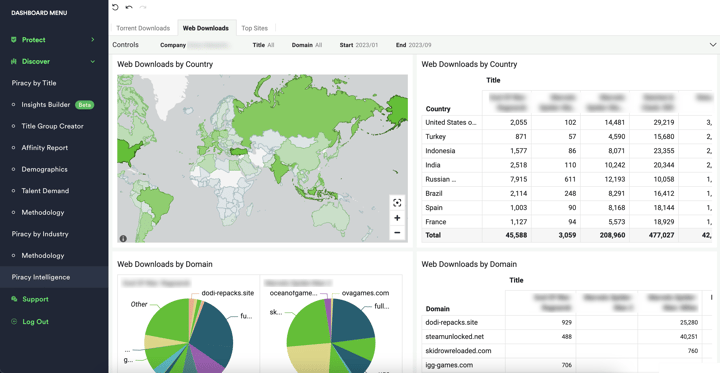This screenshot has width=720, height=373.
Task: Click the reset/revert arrow icon in toolbar
Action: [x=115, y=7]
